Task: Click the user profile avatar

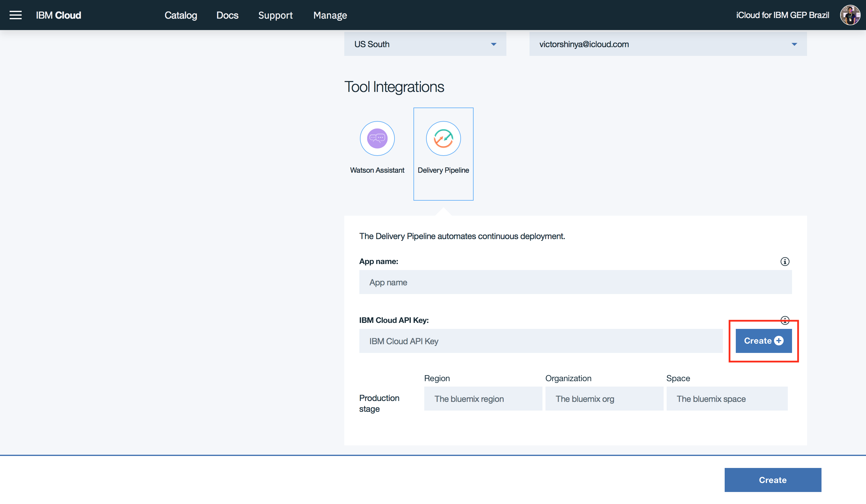Action: point(849,15)
